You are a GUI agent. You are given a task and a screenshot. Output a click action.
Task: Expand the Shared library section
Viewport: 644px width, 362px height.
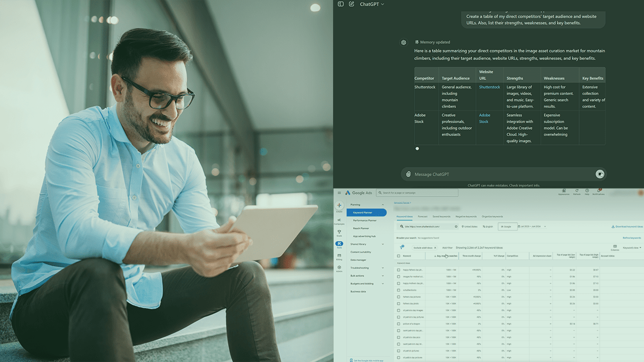click(358, 244)
